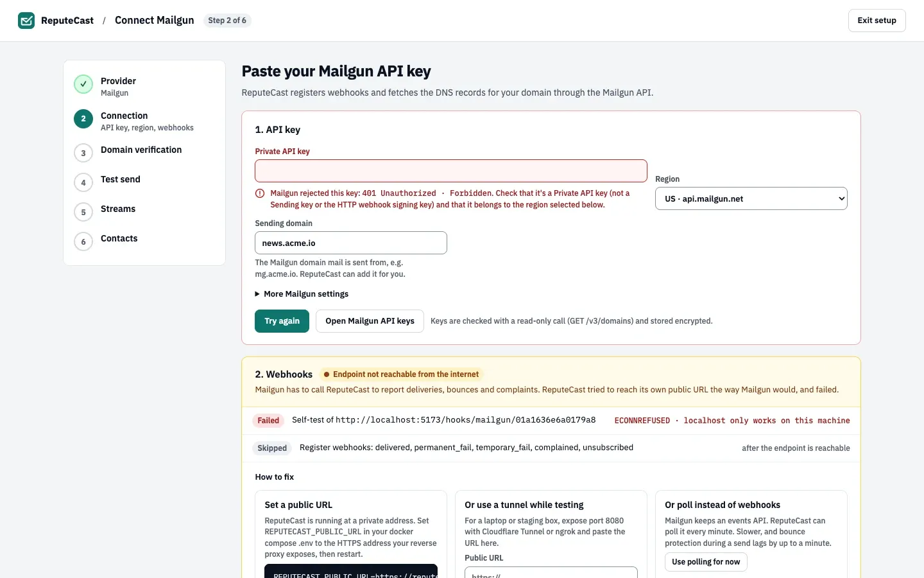Click Endpoint not reachable from the internet badge
The width and height of the screenshot is (924, 578).
click(x=401, y=374)
